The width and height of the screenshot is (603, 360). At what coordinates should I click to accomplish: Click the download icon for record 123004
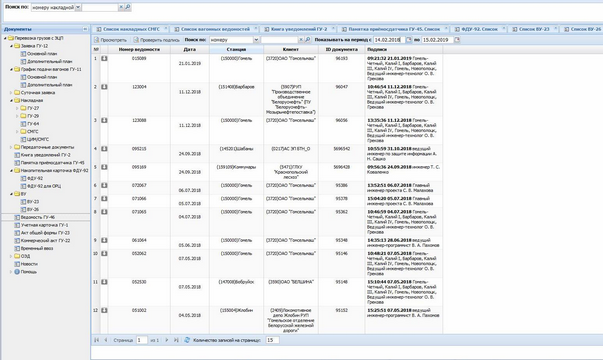[104, 87]
